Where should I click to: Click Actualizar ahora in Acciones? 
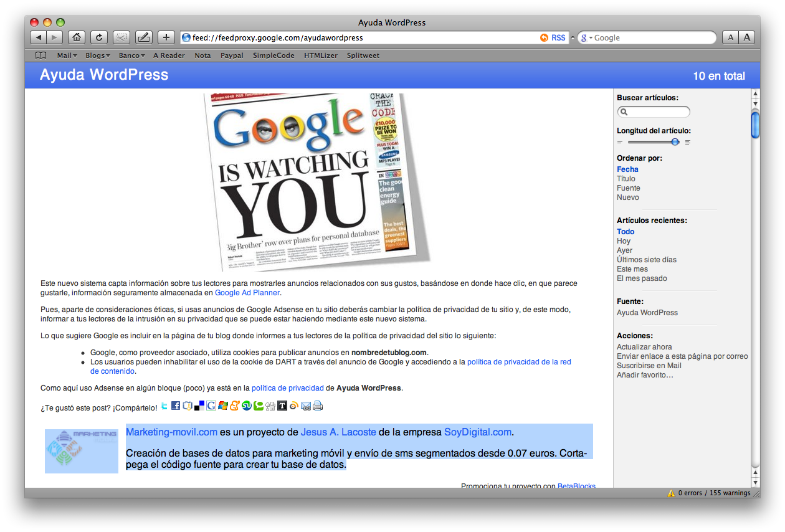(x=644, y=347)
